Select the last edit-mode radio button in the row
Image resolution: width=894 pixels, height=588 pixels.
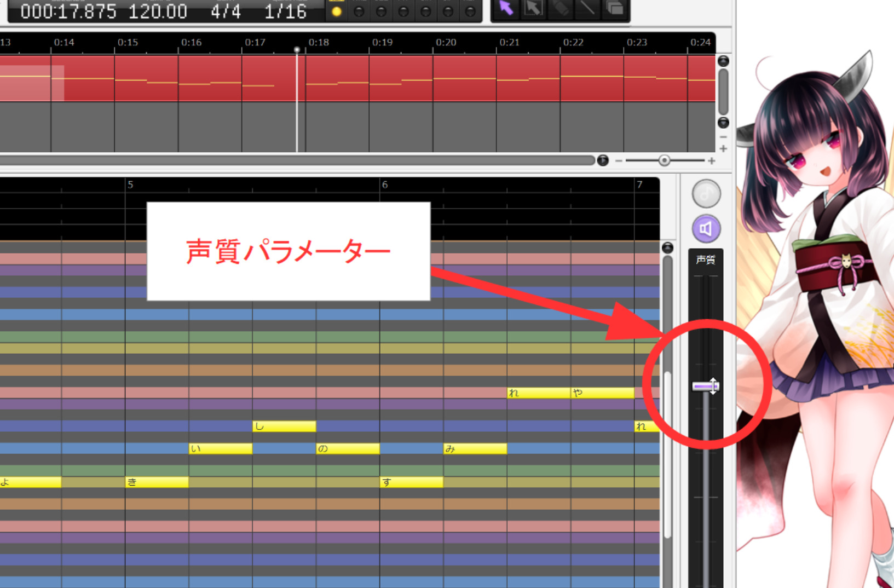tap(470, 11)
